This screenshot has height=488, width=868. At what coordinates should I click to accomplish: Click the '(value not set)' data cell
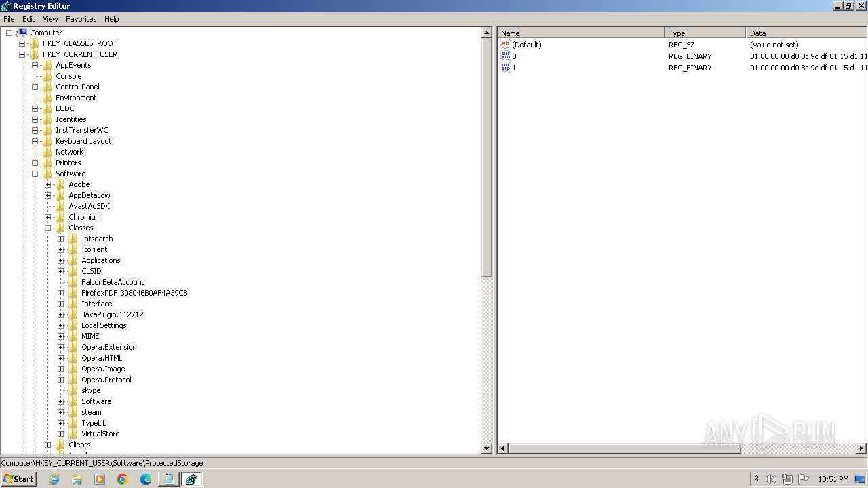pos(774,45)
